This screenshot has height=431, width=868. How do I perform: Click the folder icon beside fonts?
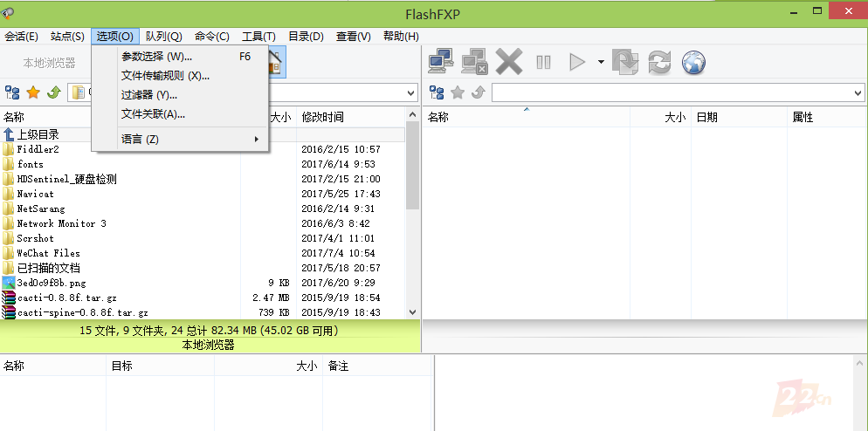click(x=8, y=164)
